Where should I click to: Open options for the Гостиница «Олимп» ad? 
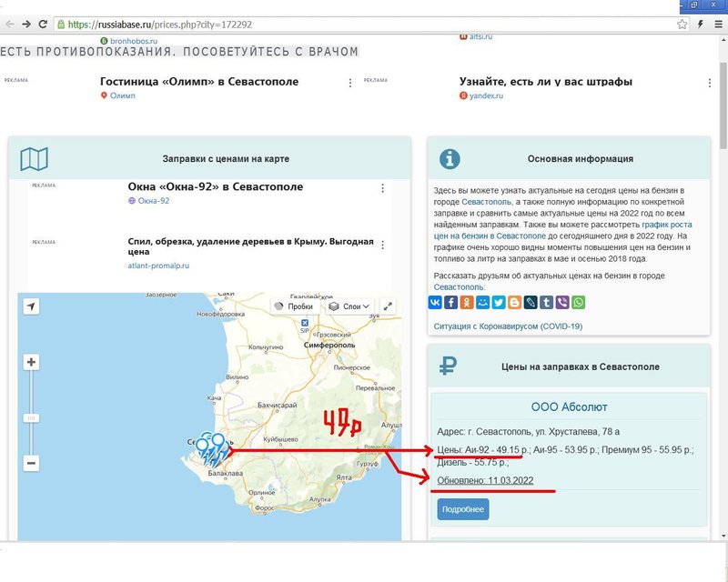(x=350, y=83)
